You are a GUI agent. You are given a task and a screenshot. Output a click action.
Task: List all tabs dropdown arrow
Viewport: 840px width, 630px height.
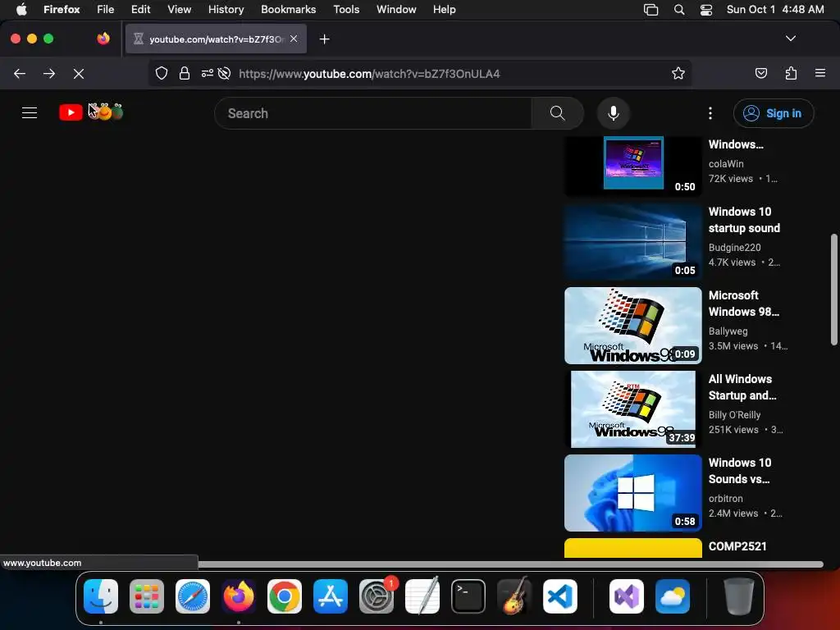(790, 39)
